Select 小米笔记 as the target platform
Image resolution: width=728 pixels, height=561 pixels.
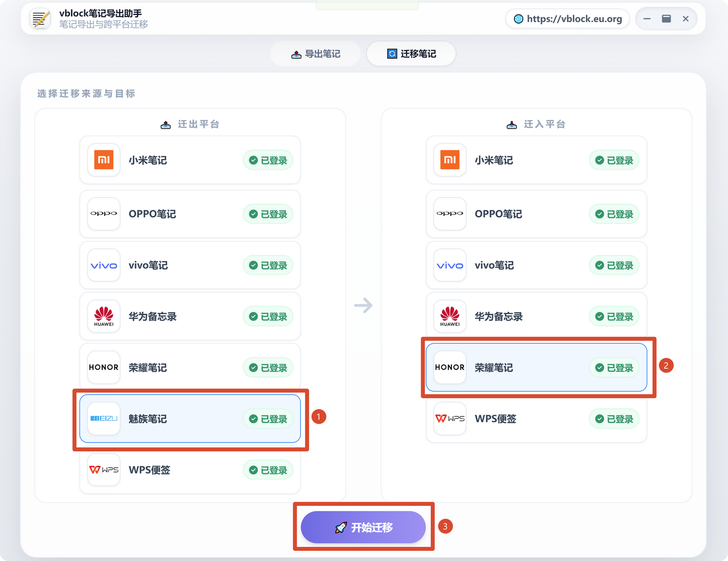536,160
